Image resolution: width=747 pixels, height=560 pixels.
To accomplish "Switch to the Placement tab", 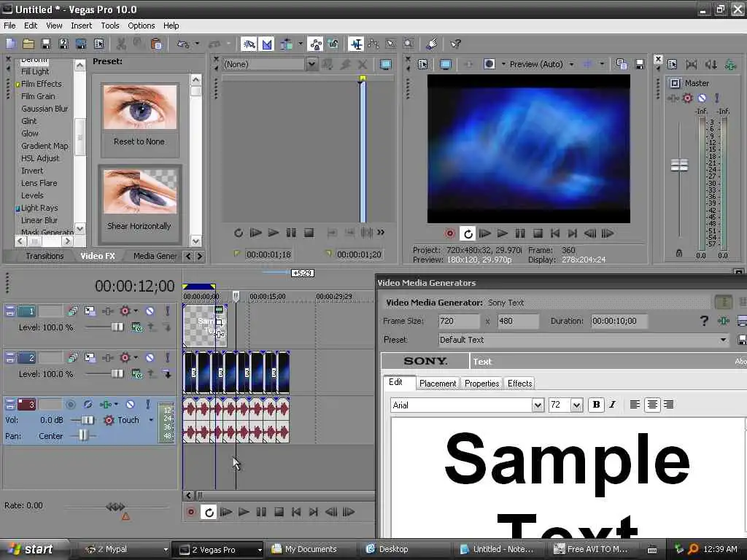I will pos(438,384).
